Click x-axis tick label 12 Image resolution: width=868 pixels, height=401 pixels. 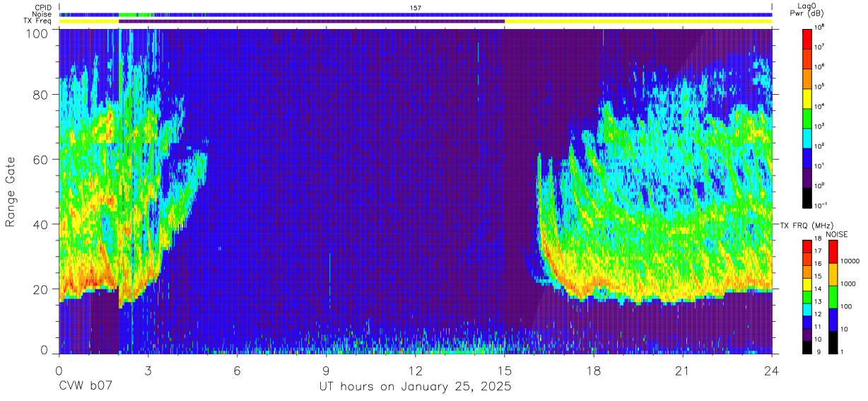click(x=416, y=371)
